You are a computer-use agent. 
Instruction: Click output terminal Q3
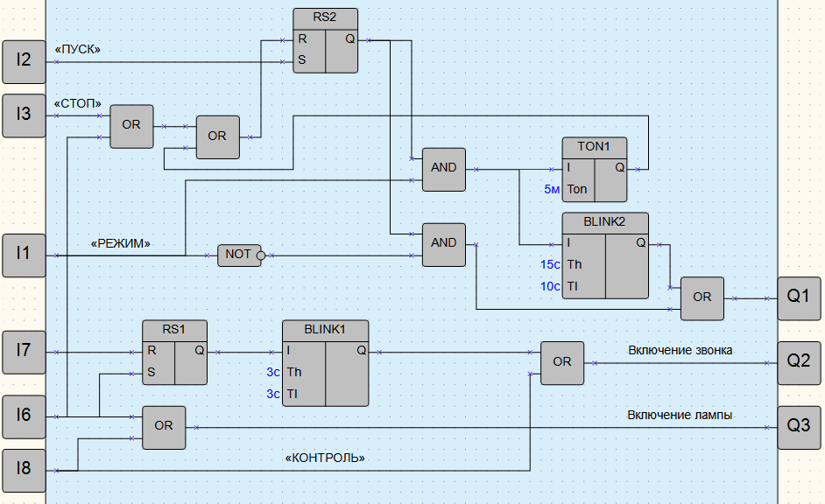799,427
